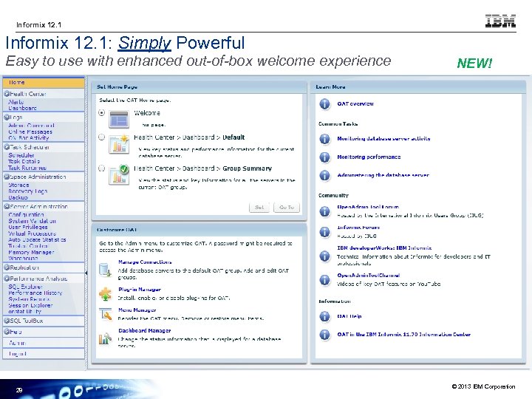Click the Manage Connections database icon

[105, 270]
